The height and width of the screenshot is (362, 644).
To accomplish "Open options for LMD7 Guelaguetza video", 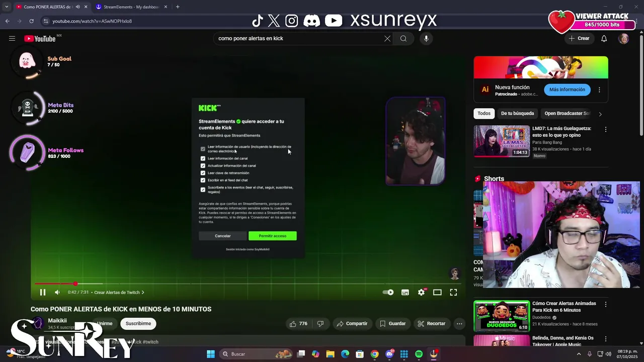I will [x=606, y=129].
